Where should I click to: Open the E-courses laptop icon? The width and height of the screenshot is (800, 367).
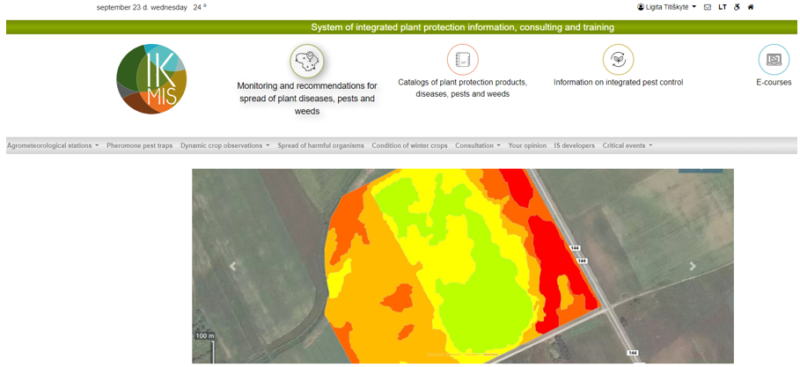pos(773,60)
